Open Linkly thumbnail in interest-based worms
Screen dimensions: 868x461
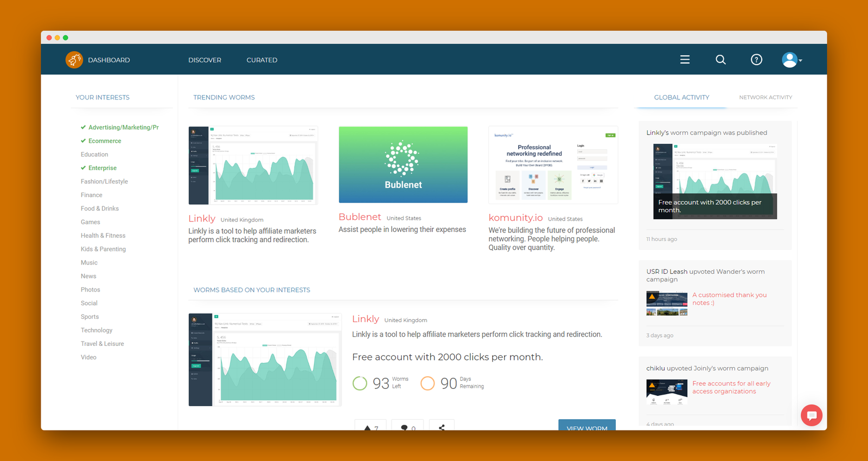point(265,360)
